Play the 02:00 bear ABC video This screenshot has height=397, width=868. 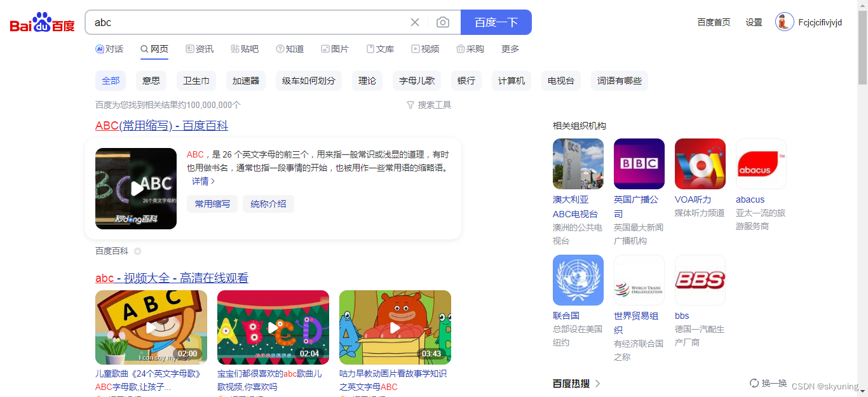tap(151, 327)
